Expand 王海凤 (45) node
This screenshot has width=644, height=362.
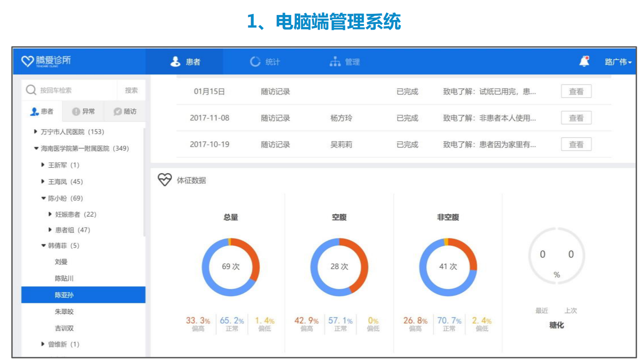(x=43, y=181)
